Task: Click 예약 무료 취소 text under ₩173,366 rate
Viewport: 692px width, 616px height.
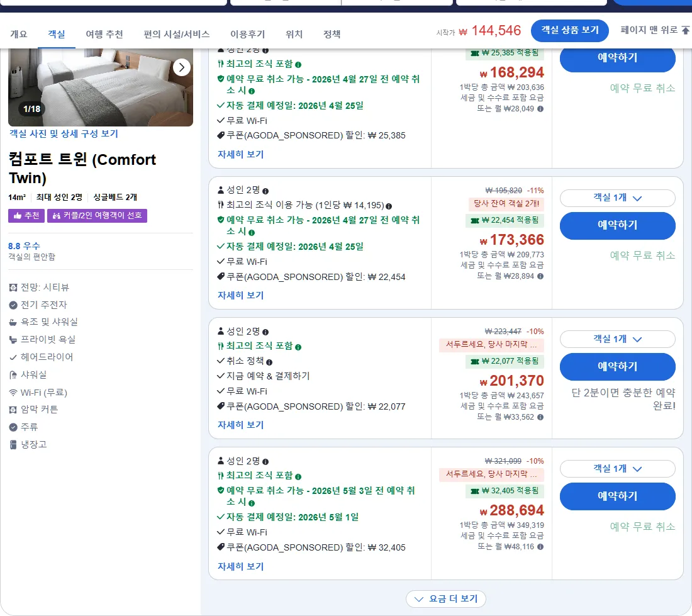Action: pyautogui.click(x=642, y=255)
